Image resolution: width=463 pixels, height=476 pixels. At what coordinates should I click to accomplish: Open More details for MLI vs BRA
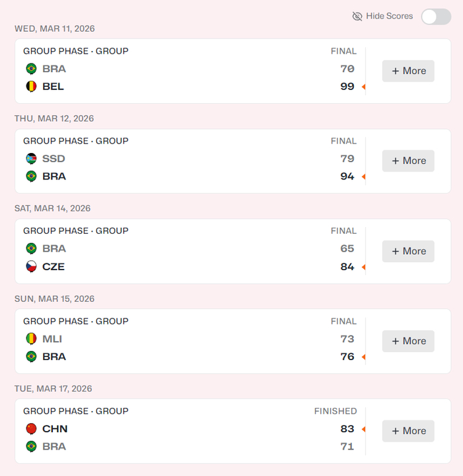(x=408, y=341)
